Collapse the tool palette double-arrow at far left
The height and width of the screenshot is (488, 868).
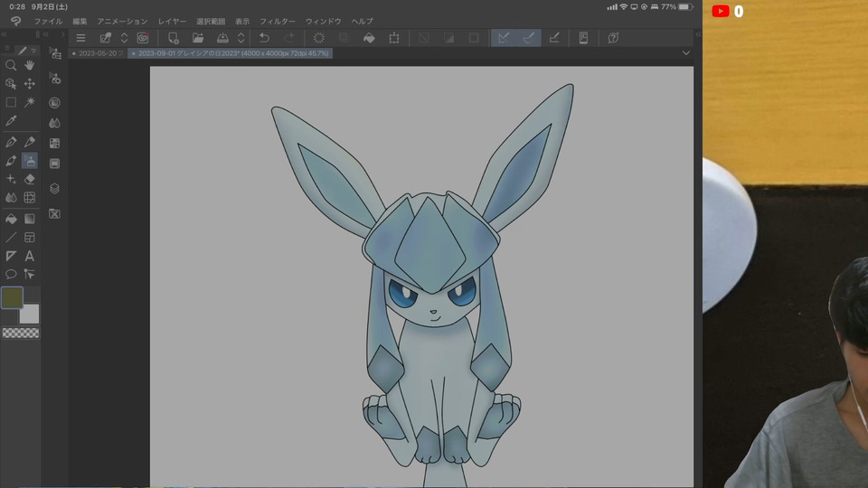tap(4, 34)
